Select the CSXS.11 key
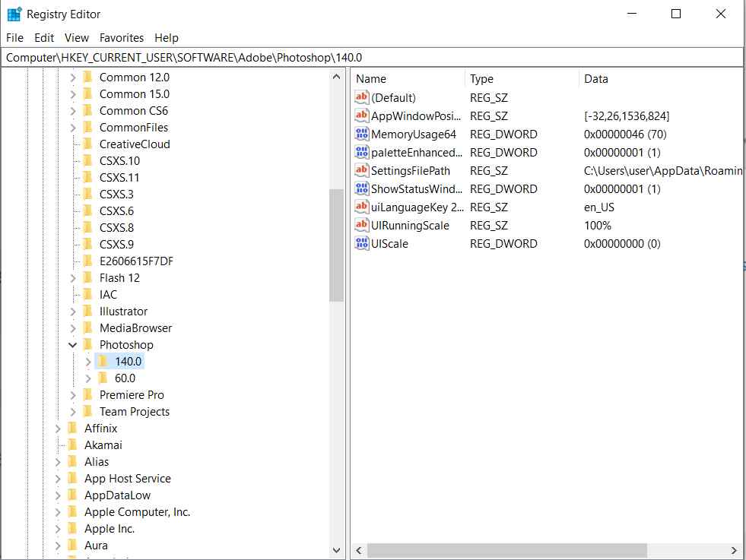746x560 pixels. pos(119,177)
